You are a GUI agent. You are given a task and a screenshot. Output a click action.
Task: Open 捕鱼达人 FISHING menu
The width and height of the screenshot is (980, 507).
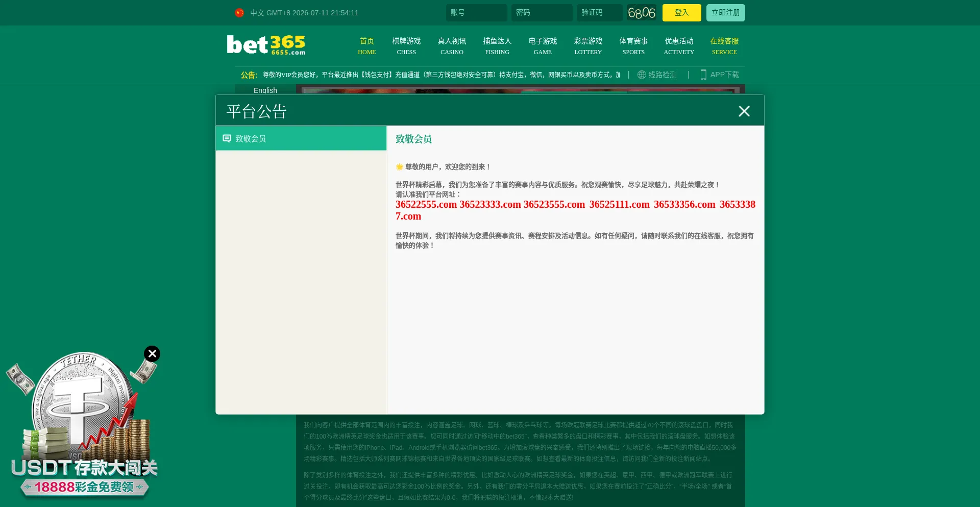497,46
